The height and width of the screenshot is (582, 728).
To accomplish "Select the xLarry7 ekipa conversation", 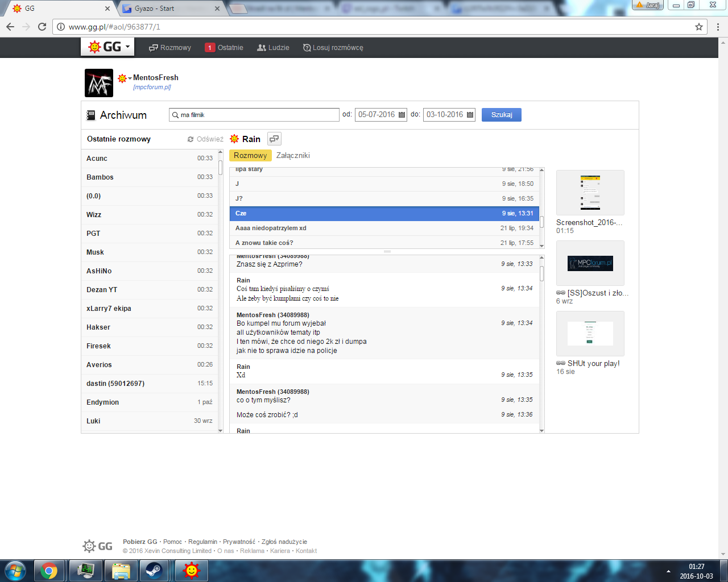I will [150, 309].
